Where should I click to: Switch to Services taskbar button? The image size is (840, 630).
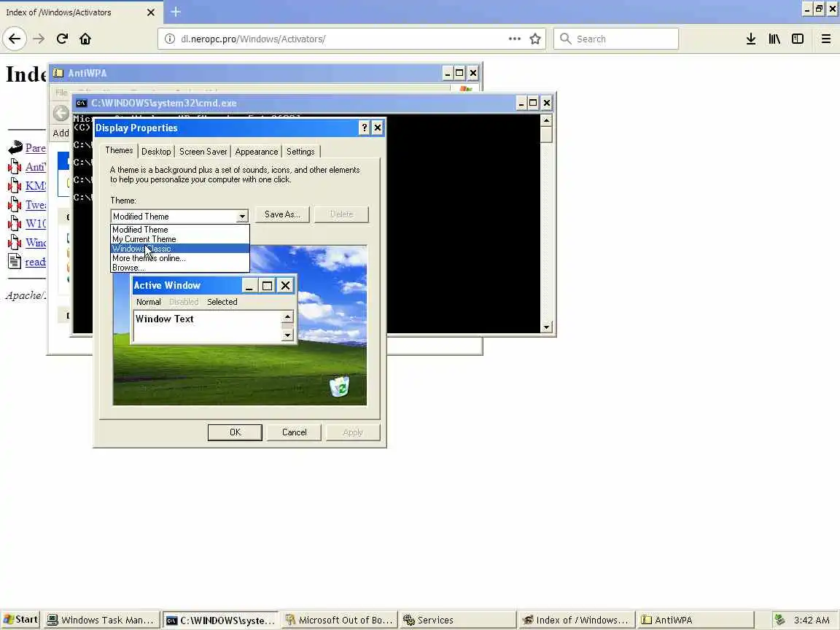coord(459,620)
